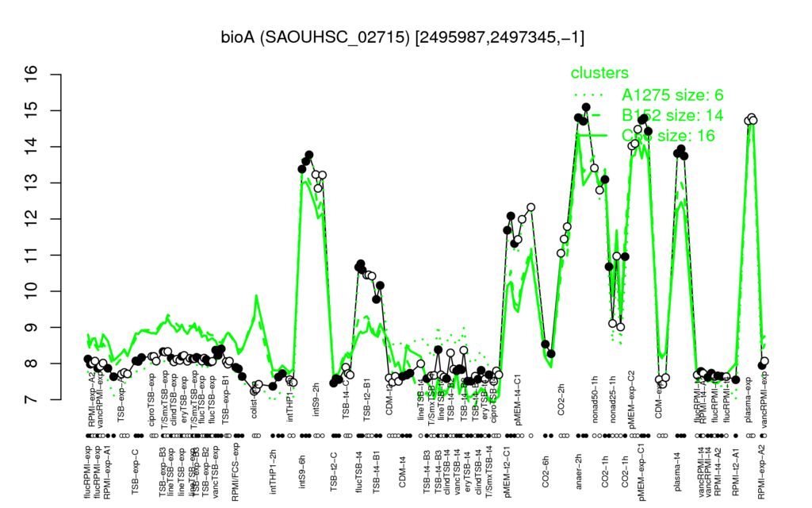The height and width of the screenshot is (508, 812).
Task: Click y-axis tick label 15
Action: [x=31, y=111]
